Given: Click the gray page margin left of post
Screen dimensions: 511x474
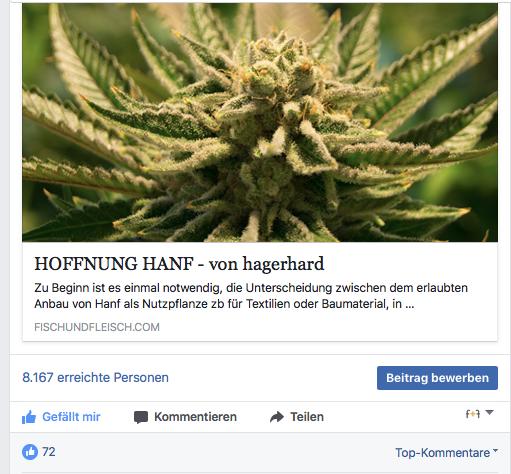Looking at the screenshot, I should pos(4,233).
